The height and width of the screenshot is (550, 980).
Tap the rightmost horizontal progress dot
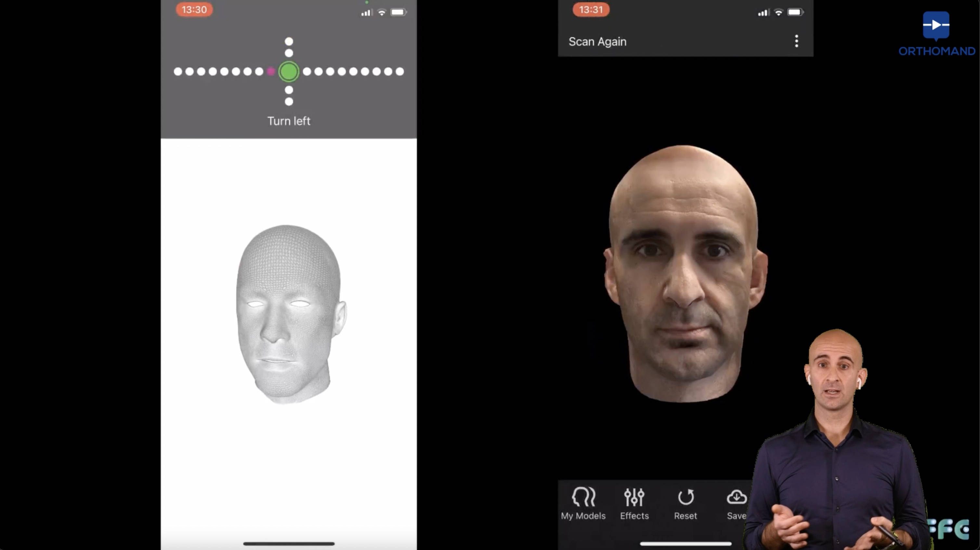pyautogui.click(x=399, y=71)
